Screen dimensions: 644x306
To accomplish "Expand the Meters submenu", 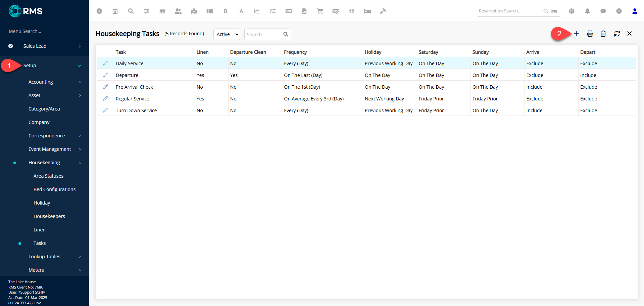I will point(80,270).
